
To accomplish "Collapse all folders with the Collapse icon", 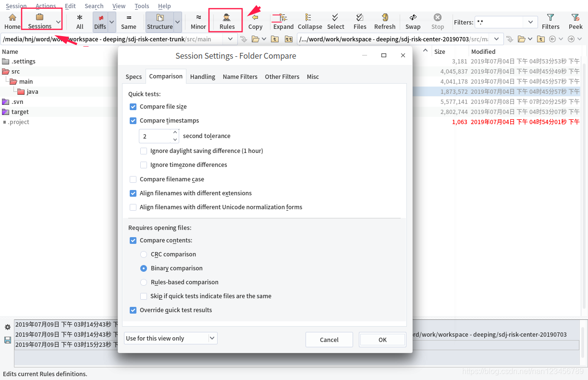I will (x=308, y=17).
